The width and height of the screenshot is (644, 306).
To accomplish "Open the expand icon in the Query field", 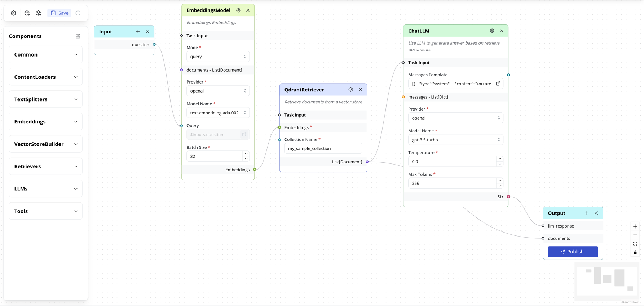I will (244, 134).
